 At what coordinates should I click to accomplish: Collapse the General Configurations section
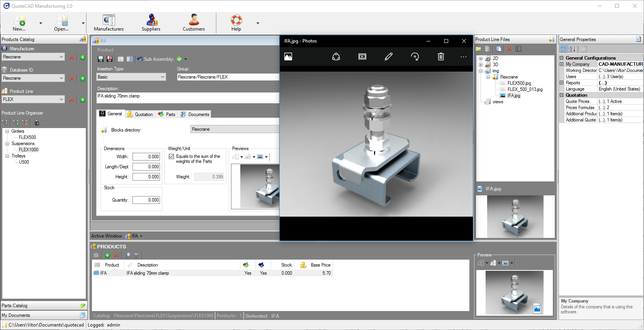(562, 58)
